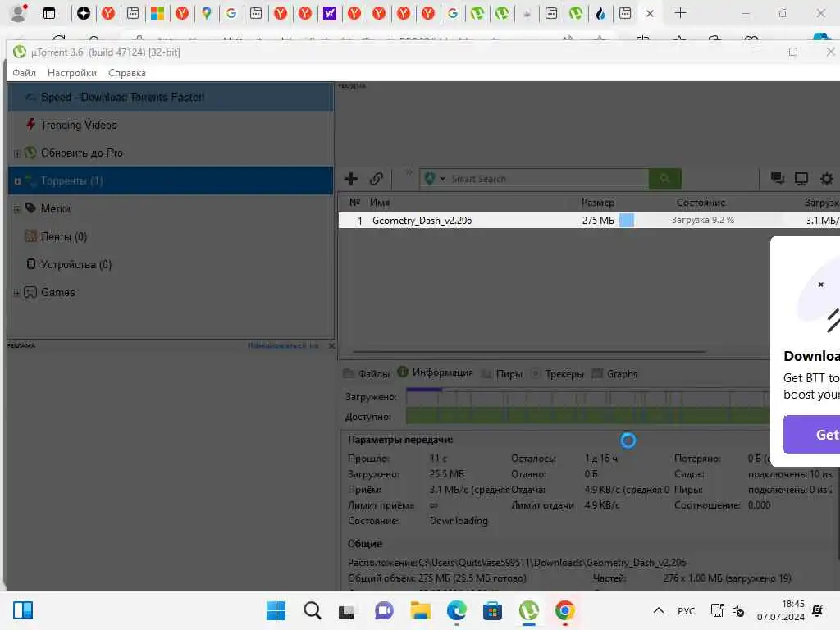The width and height of the screenshot is (840, 630).
Task: Switch to the Graphs tab
Action: click(x=614, y=373)
